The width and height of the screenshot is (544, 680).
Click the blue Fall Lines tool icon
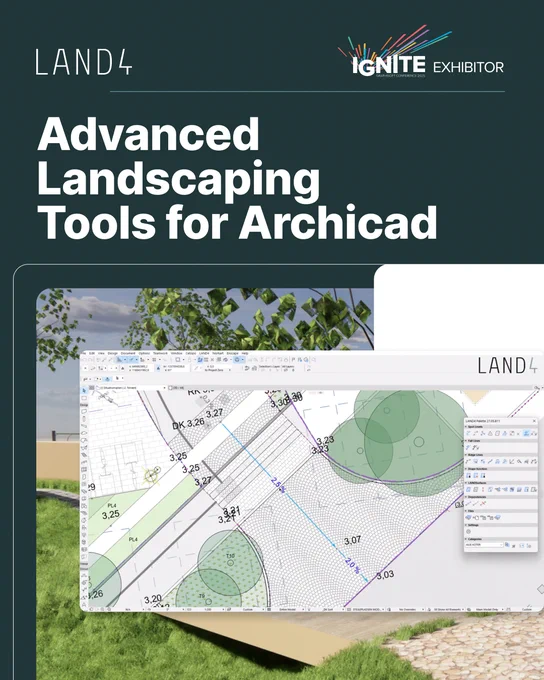[468, 447]
